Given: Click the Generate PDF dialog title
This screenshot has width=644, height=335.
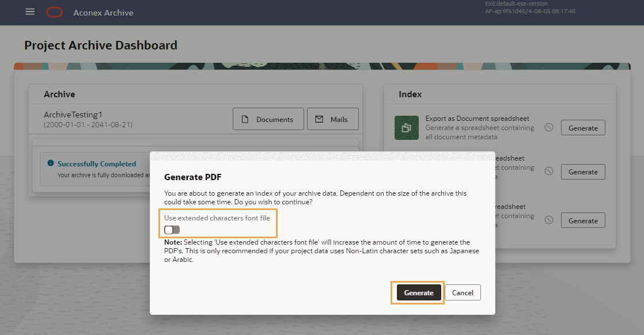Looking at the screenshot, I should tap(192, 177).
